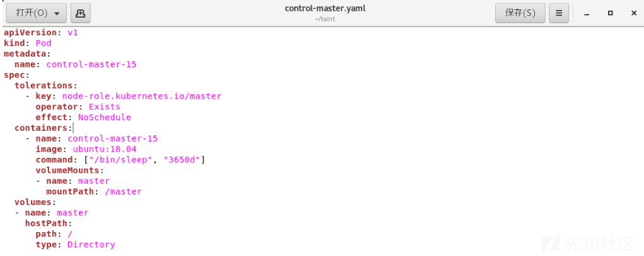644x256 pixels.
Task: Click the image value ubuntu:18.04
Action: tap(105, 149)
